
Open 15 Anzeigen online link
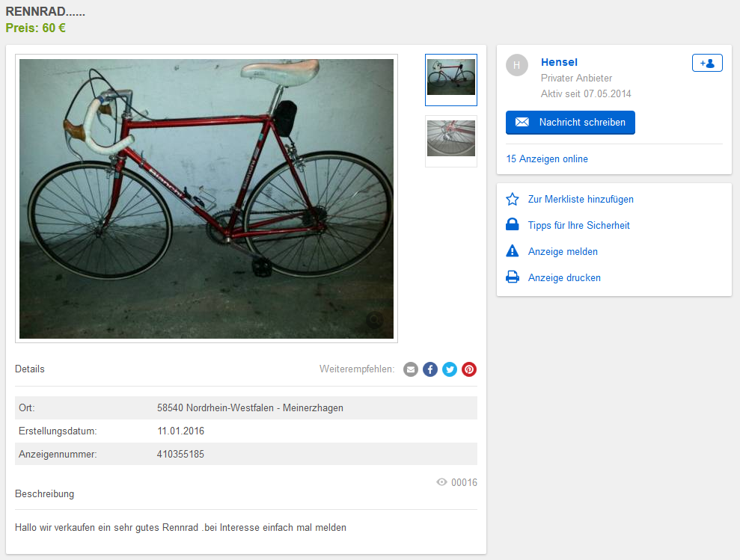(x=547, y=159)
